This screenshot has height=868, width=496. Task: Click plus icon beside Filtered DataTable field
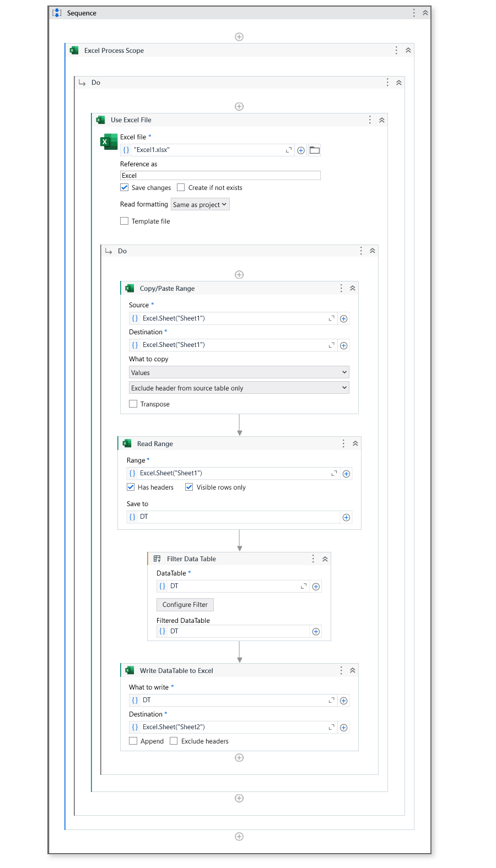316,632
